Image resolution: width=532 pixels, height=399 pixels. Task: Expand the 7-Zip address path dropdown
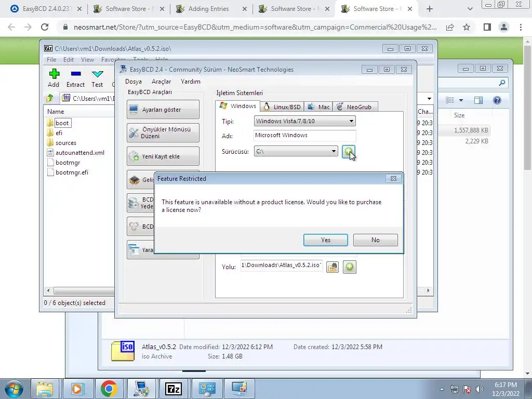pos(429,99)
